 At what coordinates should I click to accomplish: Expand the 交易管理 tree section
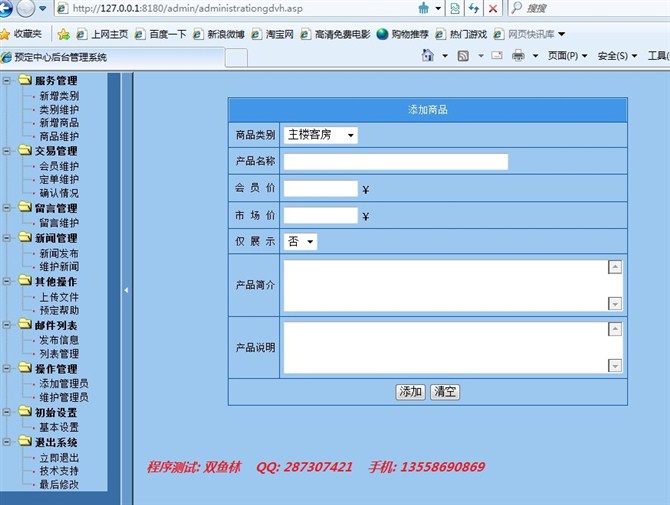coord(8,151)
